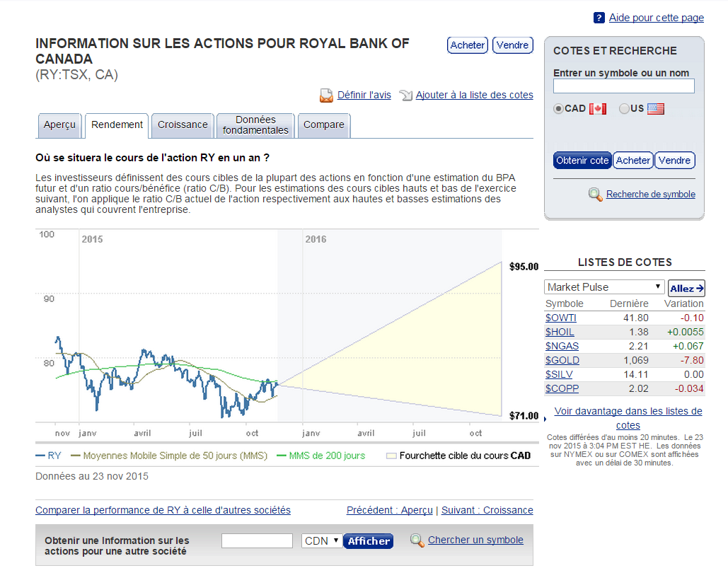
Task: Click the magnifier icon beside Recherche de symbole
Action: [595, 194]
